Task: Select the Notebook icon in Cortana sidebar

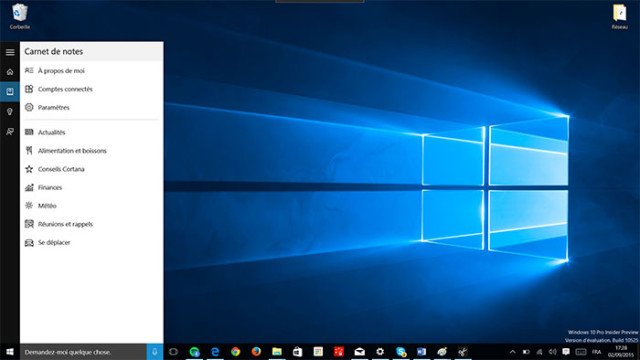Action: [x=10, y=91]
